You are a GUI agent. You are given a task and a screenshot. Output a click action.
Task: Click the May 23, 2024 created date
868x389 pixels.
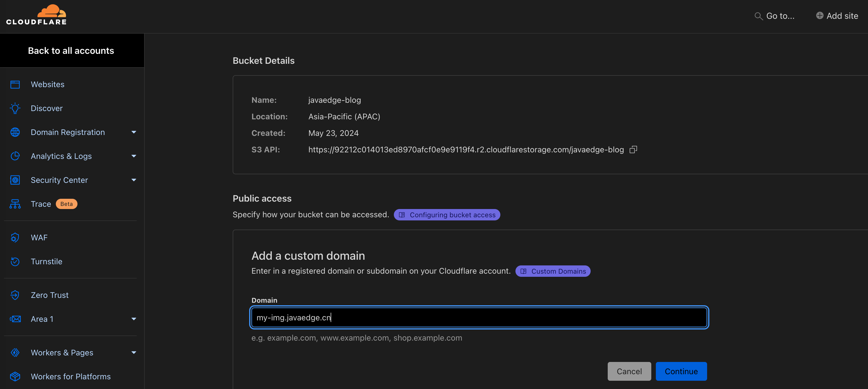click(x=333, y=133)
